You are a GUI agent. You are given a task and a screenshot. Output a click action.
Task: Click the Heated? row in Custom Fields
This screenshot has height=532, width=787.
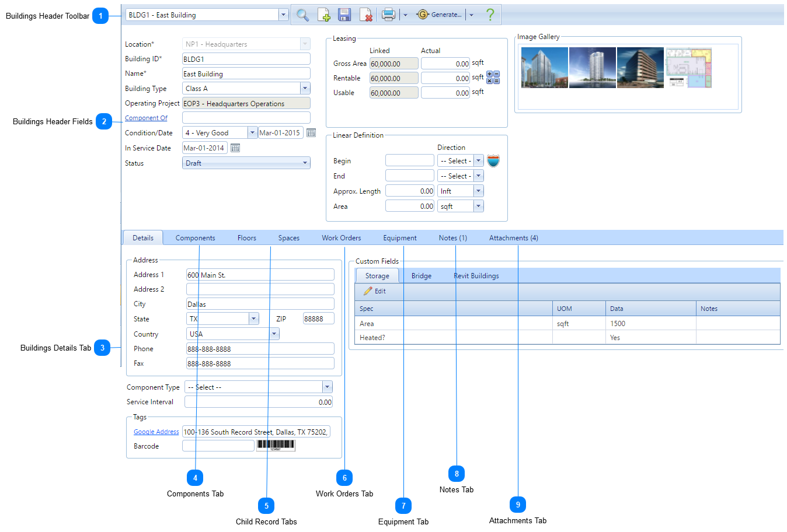tap(567, 338)
